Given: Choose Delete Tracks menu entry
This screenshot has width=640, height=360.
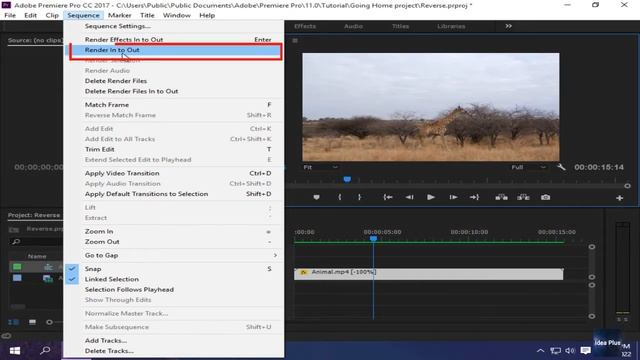Looking at the screenshot, I should click(x=174, y=351).
